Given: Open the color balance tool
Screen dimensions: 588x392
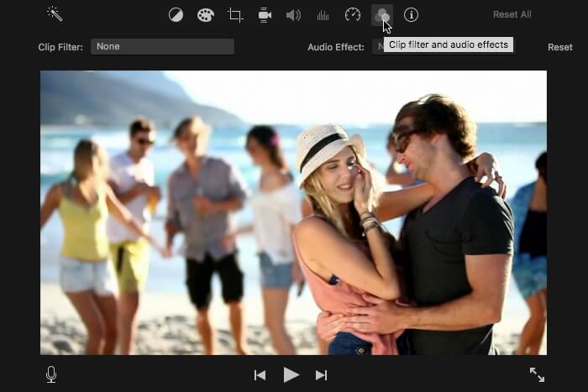Looking at the screenshot, I should [176, 15].
